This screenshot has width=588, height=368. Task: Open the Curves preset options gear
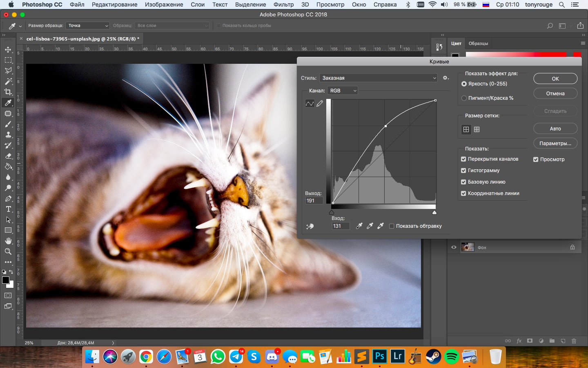point(445,78)
